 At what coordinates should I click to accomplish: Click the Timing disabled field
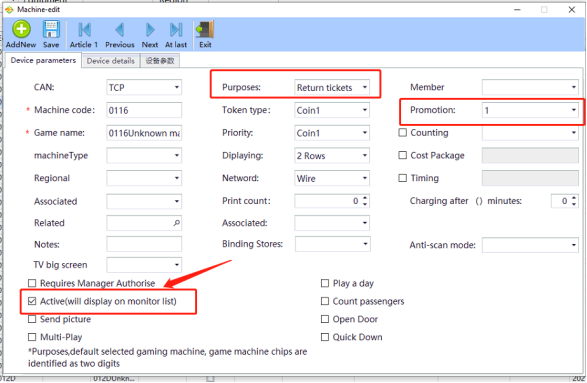pyautogui.click(x=530, y=178)
